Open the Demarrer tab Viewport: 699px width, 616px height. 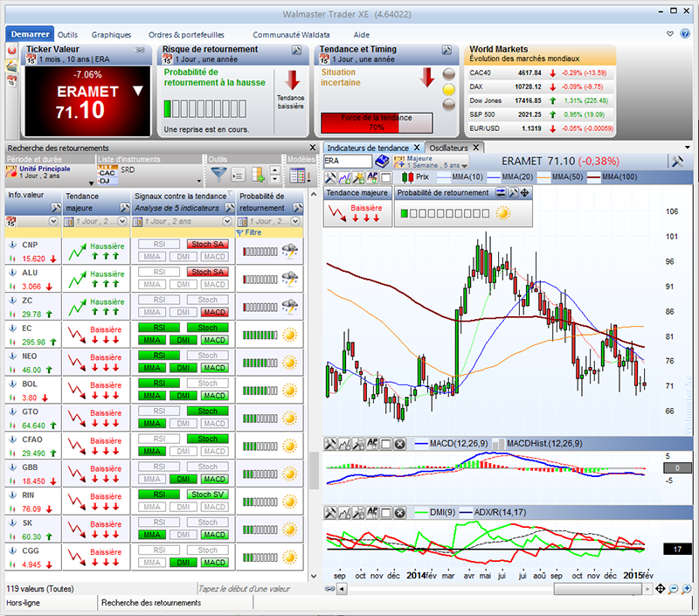tap(30, 34)
